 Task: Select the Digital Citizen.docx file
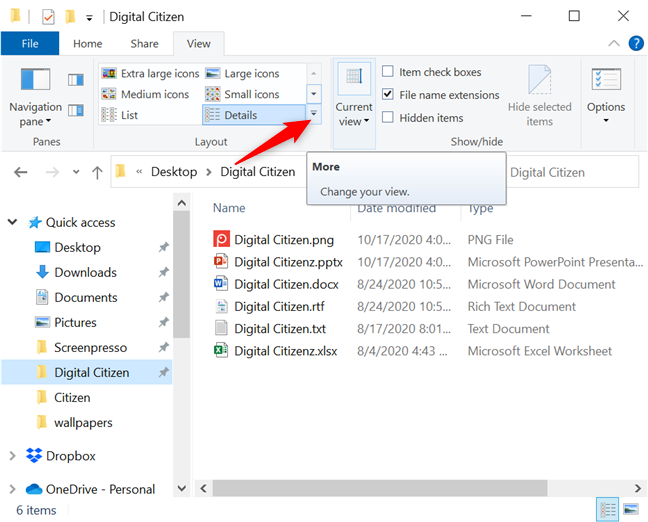tap(276, 284)
